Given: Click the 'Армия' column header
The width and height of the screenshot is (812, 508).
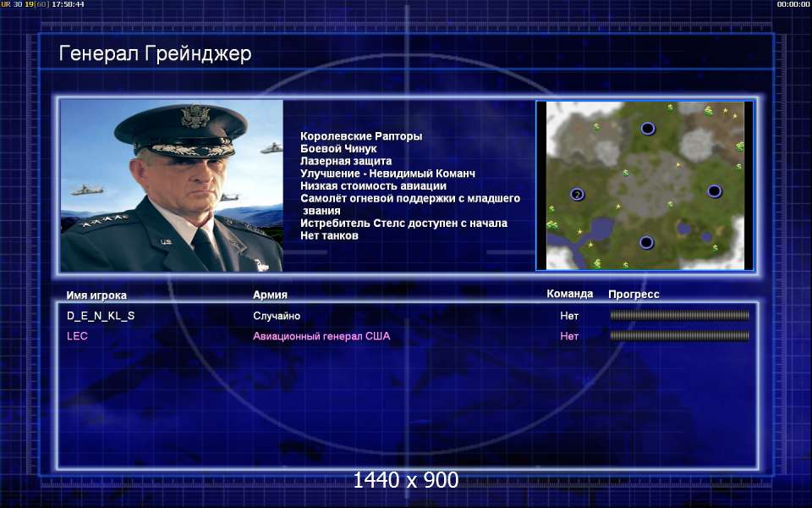Looking at the screenshot, I should tap(270, 295).
